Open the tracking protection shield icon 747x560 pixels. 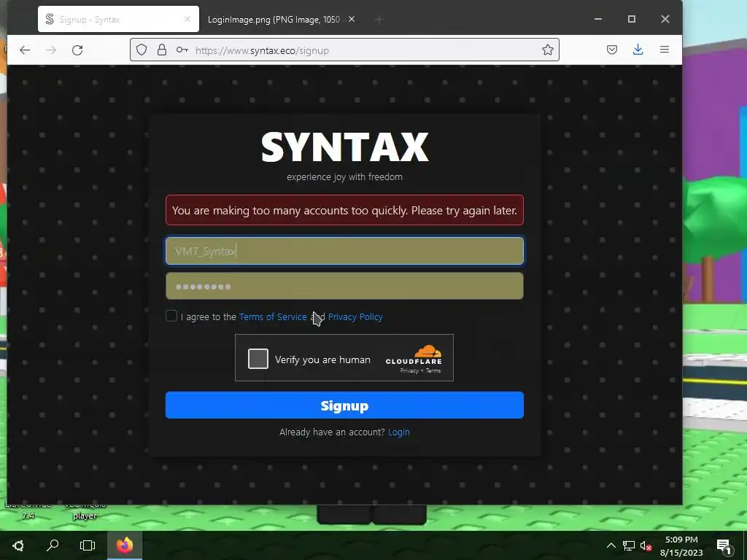[142, 50]
